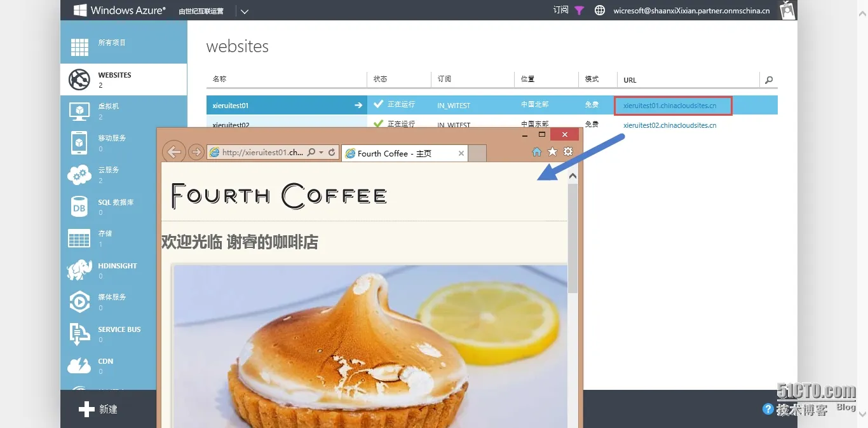Click lemon tart photo
The image size is (868, 428).
(x=370, y=346)
